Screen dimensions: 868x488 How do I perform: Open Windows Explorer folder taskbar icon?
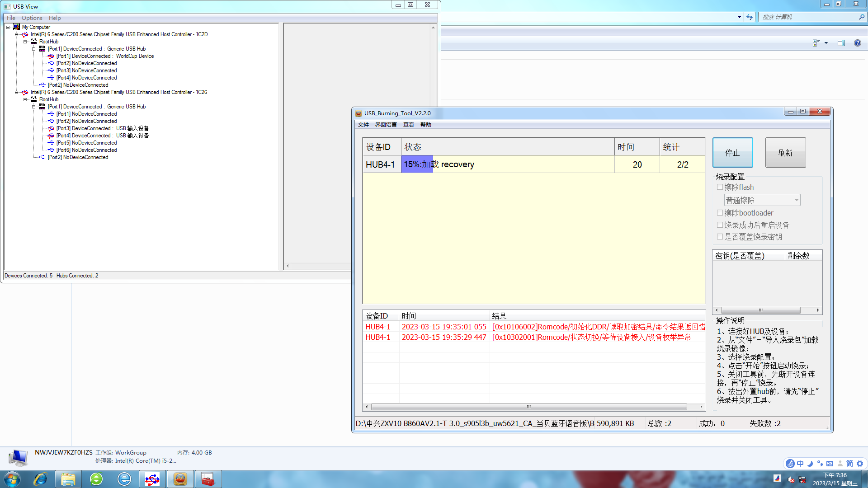[68, 479]
